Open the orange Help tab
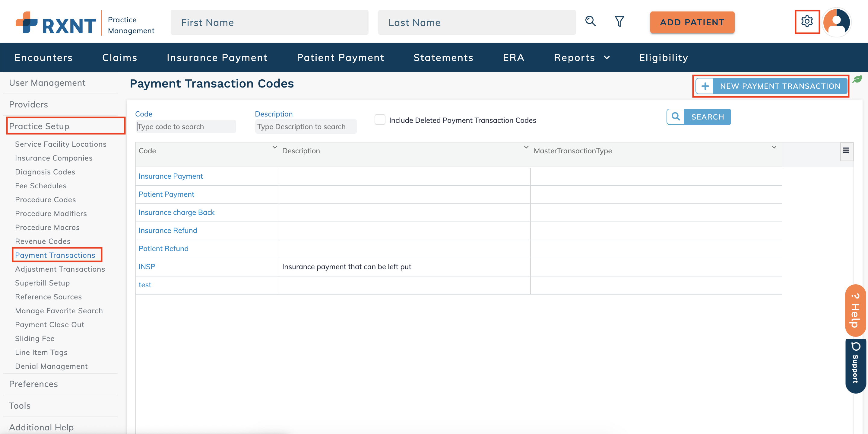This screenshot has width=868, height=434. (x=855, y=310)
